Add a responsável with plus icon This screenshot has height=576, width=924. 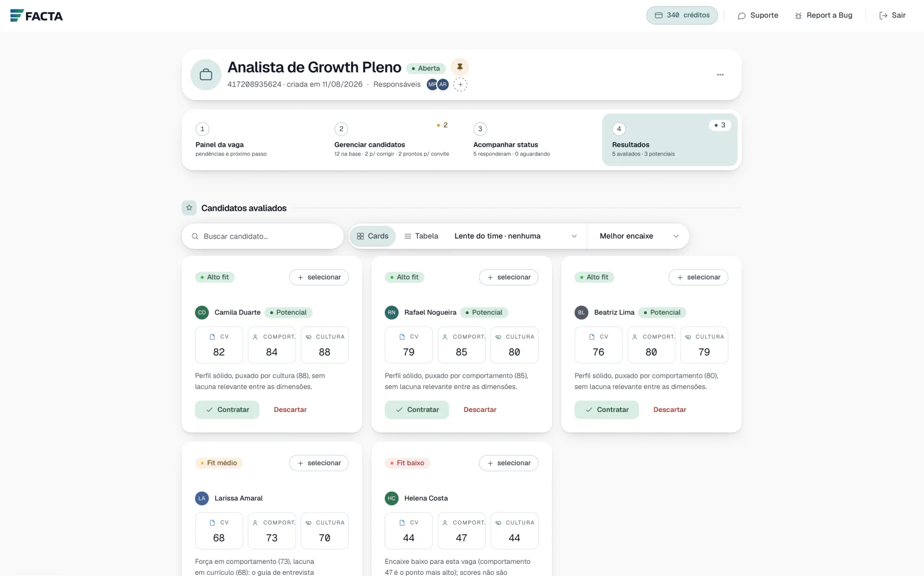tap(460, 84)
